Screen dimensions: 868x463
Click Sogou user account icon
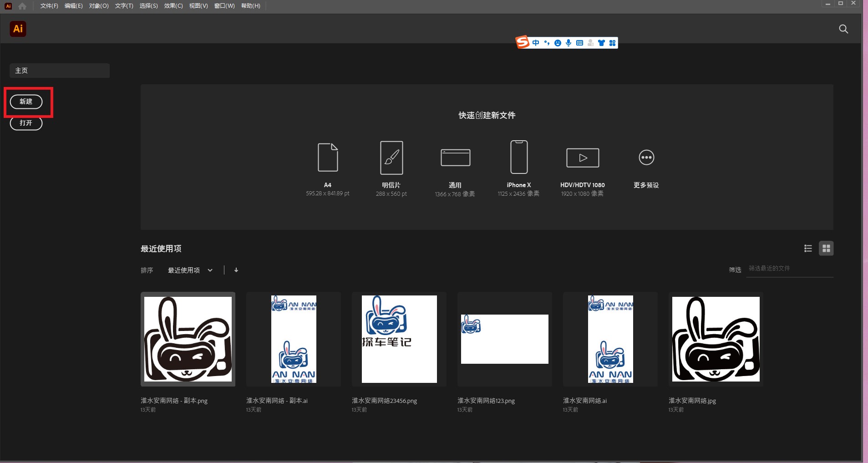click(590, 43)
